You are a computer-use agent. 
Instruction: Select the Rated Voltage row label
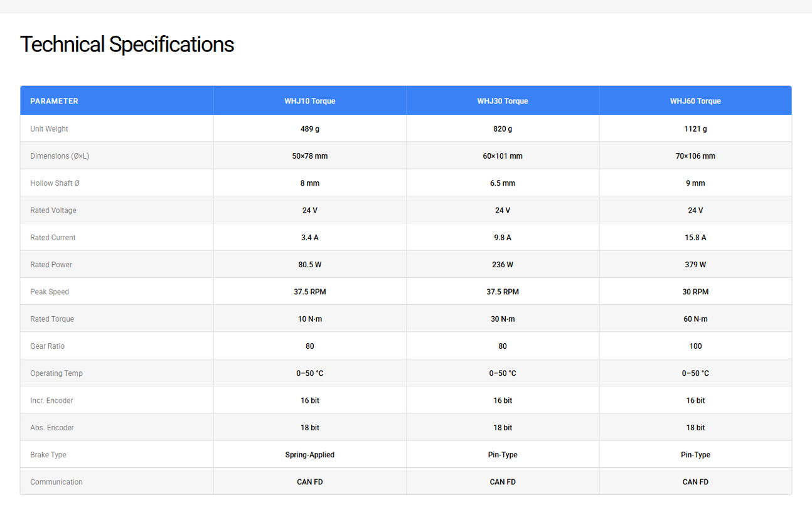53,210
